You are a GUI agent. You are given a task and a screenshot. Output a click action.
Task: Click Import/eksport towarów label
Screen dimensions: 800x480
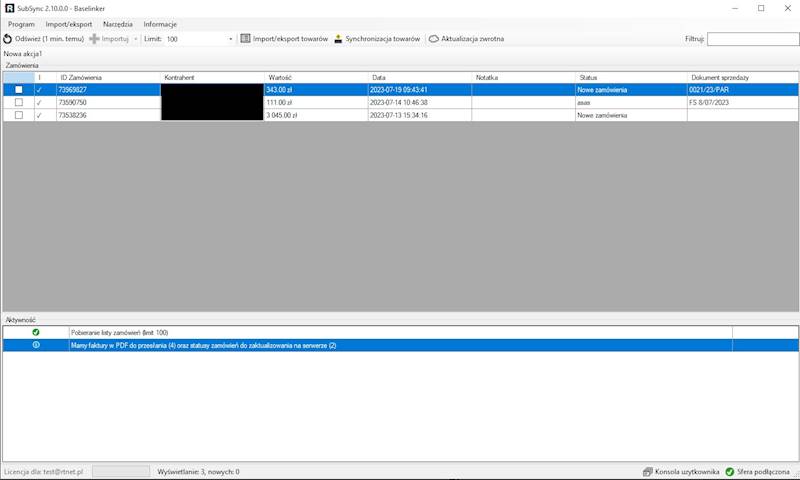[x=290, y=39]
